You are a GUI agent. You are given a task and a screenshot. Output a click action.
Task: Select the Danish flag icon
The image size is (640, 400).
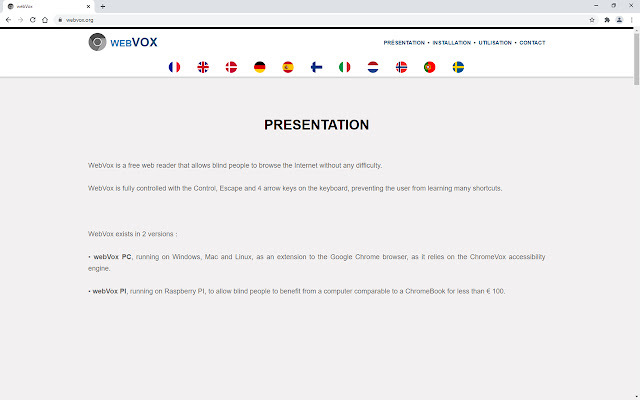pos(231,67)
